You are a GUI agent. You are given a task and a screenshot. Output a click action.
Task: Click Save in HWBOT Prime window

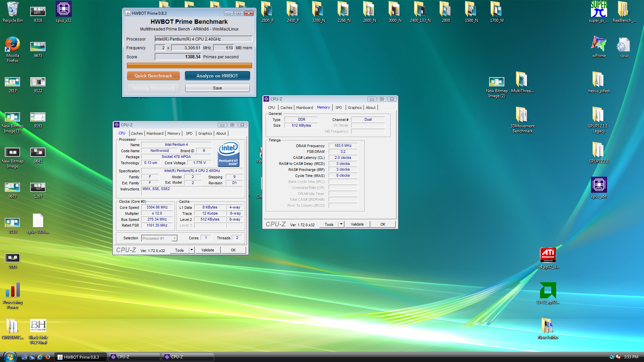(x=217, y=88)
